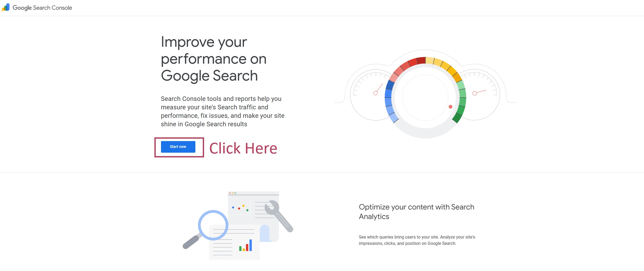
Task: Click the gray wrench illustration
Action: (279, 215)
